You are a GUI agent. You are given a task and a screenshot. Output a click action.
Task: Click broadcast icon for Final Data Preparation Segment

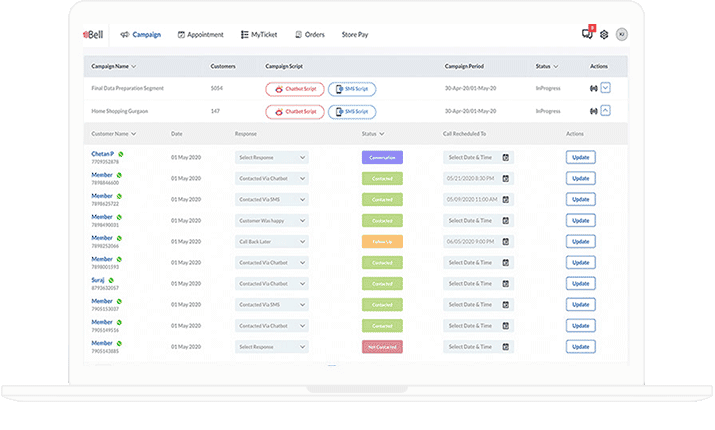click(593, 88)
